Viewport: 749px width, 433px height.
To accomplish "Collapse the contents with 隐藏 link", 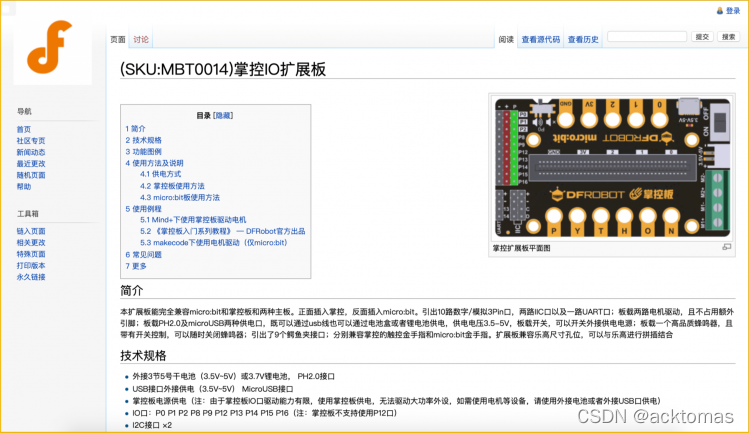I will tap(223, 115).
